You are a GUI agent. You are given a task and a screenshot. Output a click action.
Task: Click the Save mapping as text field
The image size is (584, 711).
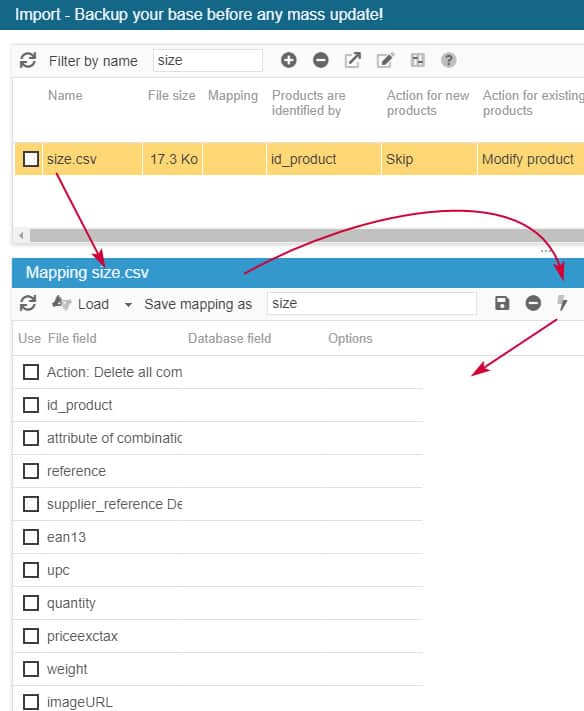coord(372,303)
